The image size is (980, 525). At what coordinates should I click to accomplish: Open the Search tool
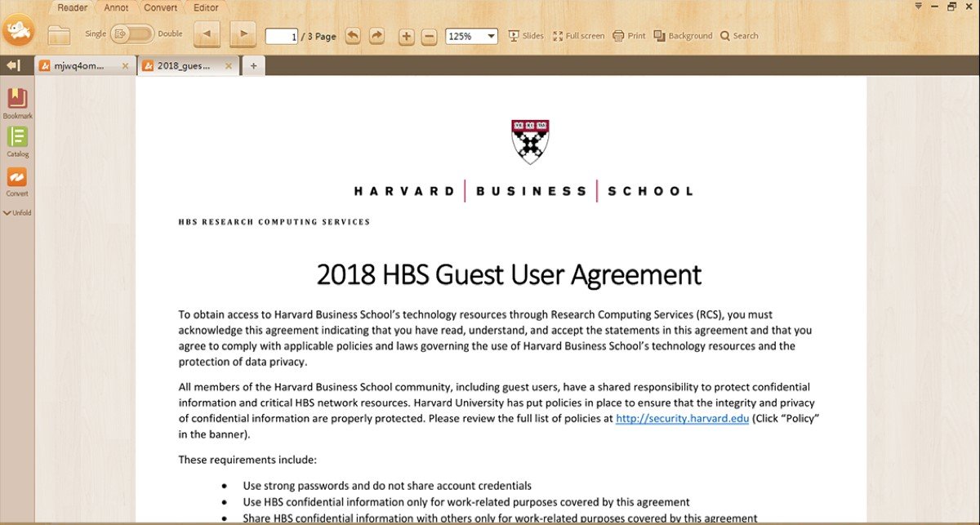pos(739,36)
